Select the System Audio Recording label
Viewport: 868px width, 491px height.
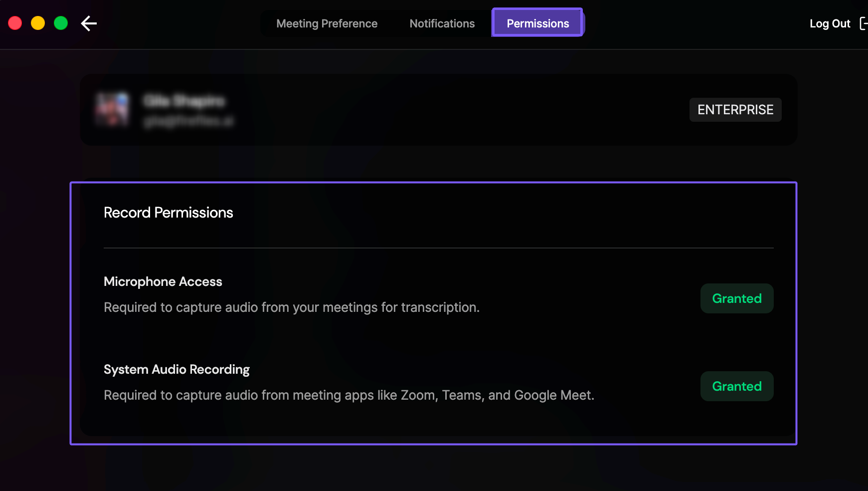[x=176, y=370]
